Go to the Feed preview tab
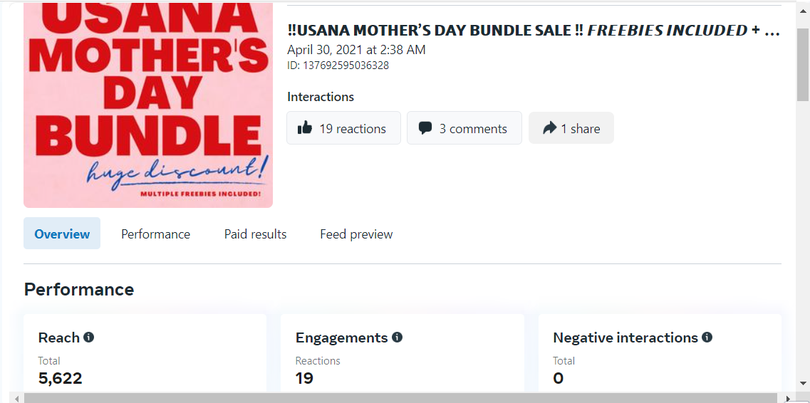 (x=356, y=234)
